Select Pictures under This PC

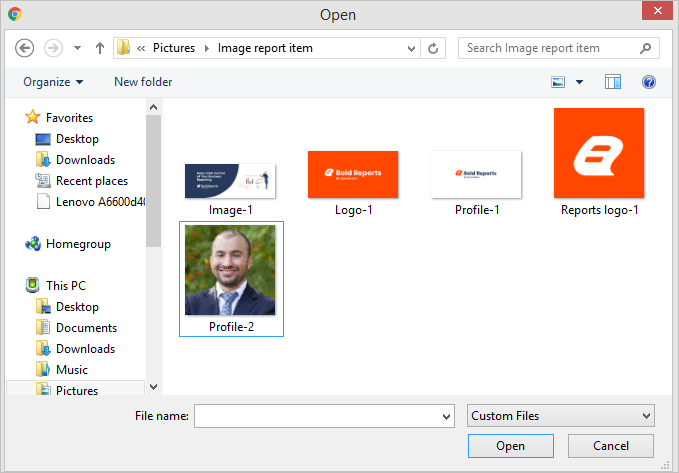[77, 390]
